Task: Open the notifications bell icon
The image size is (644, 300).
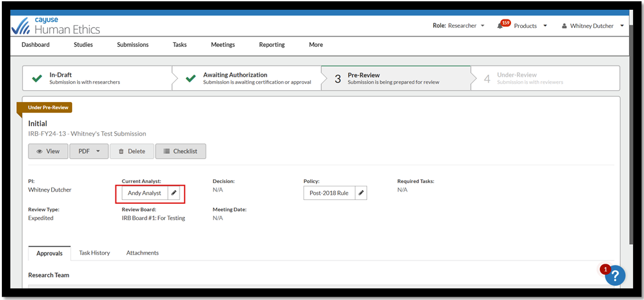Action: tap(501, 26)
